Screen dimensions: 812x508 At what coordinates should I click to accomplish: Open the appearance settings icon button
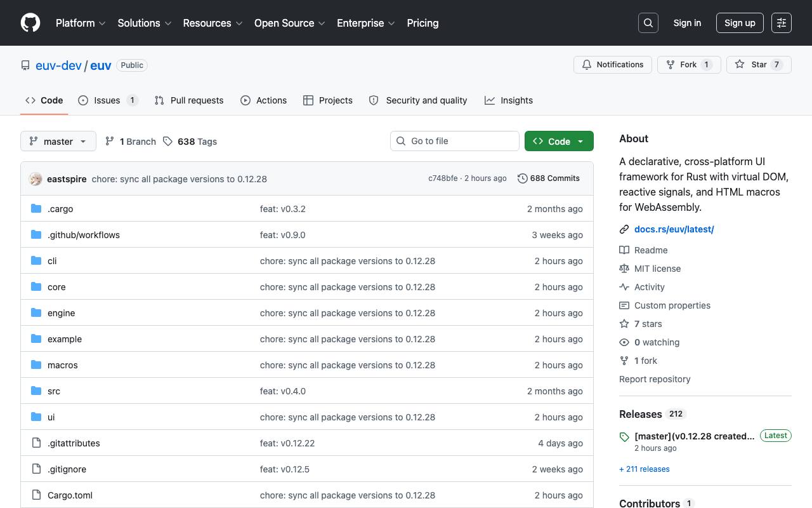tap(782, 23)
